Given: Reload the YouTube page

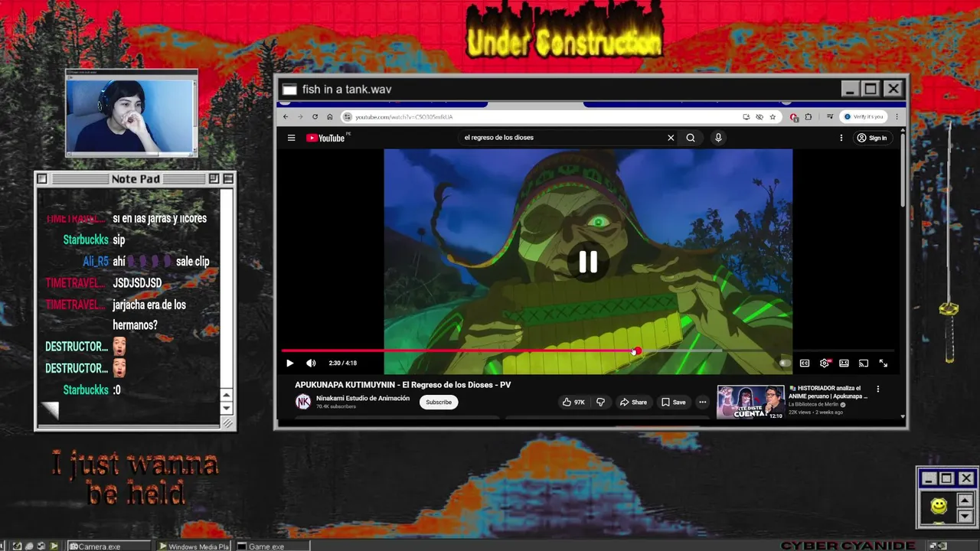Looking at the screenshot, I should click(x=315, y=117).
